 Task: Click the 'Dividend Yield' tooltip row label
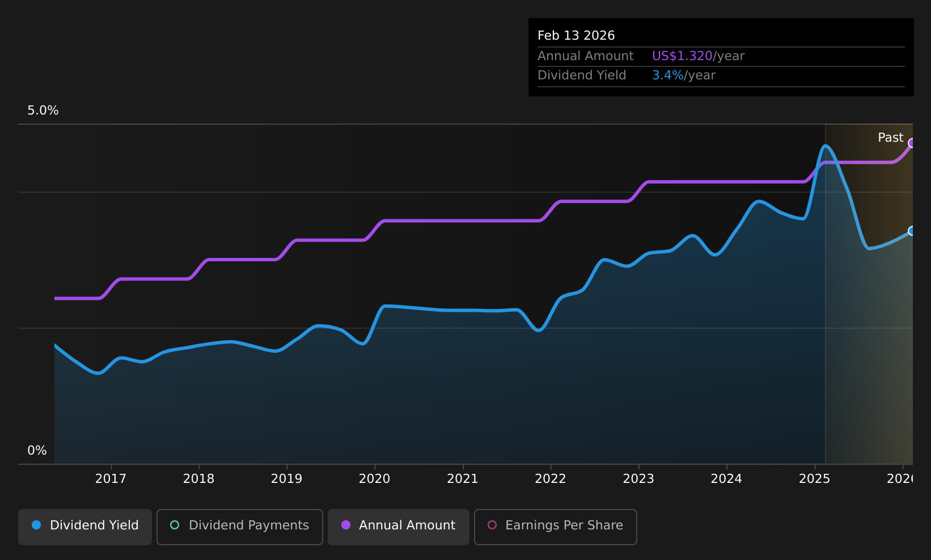click(x=582, y=75)
